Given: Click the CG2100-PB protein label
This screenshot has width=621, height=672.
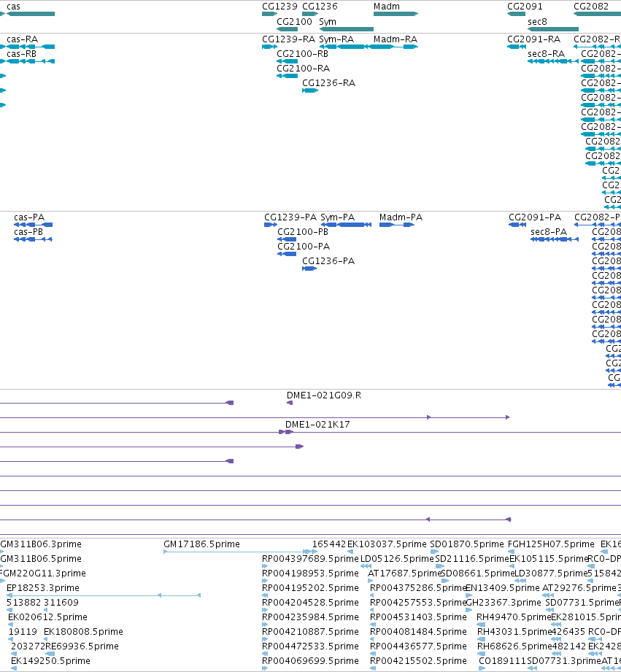Looking at the screenshot, I should 303,232.
